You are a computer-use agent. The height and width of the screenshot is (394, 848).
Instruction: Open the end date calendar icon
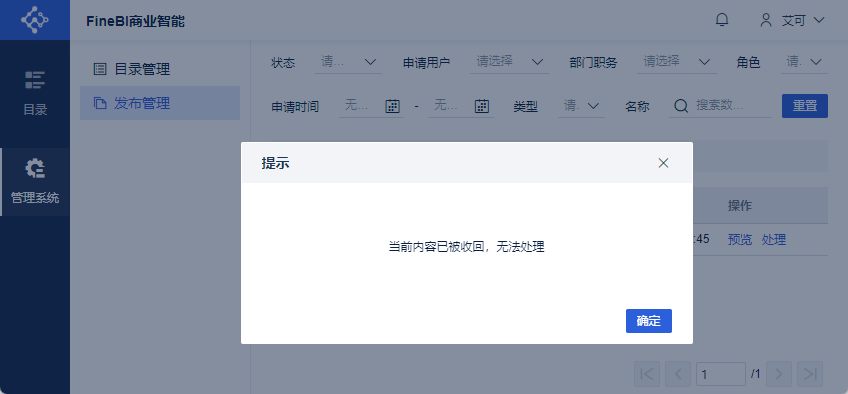482,106
